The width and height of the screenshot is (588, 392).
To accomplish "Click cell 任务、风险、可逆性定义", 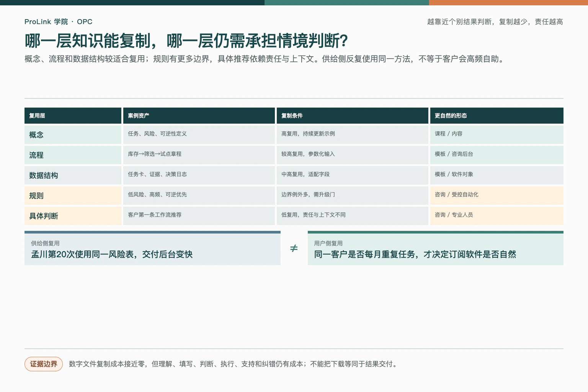I will [x=199, y=135].
